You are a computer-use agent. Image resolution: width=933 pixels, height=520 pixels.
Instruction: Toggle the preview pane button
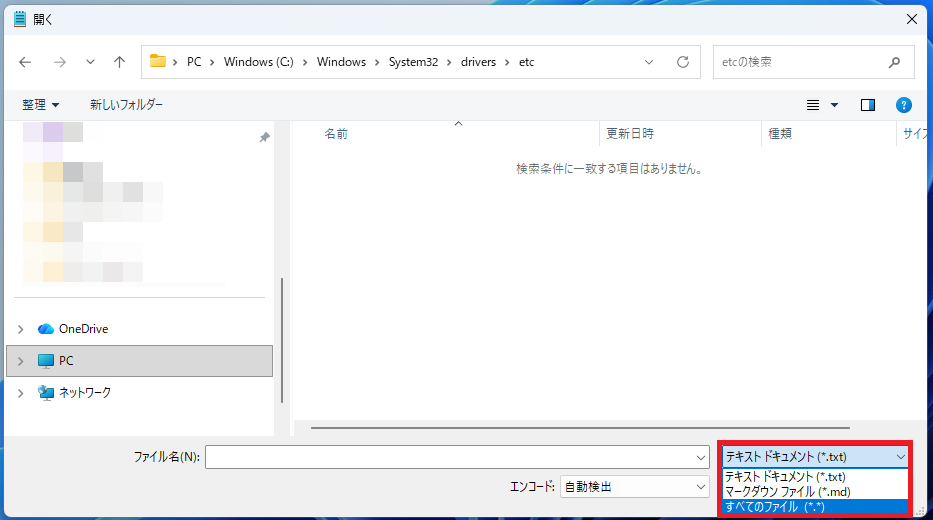[x=867, y=105]
